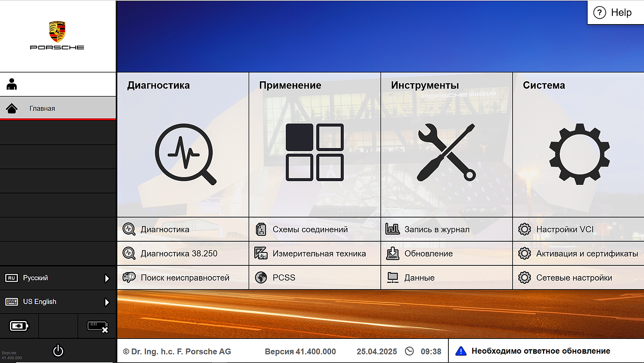Image resolution: width=644 pixels, height=363 pixels.
Task: Open the Help button label
Action: click(x=621, y=13)
